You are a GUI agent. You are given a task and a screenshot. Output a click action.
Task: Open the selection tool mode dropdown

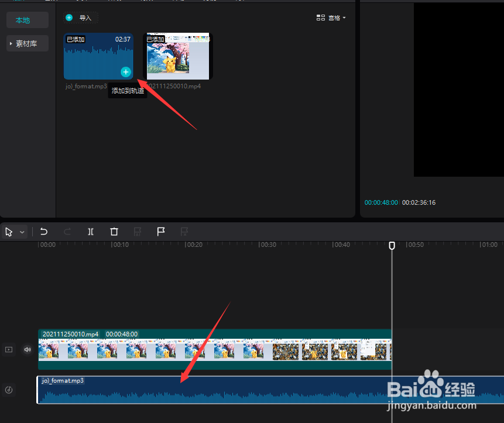click(x=22, y=232)
